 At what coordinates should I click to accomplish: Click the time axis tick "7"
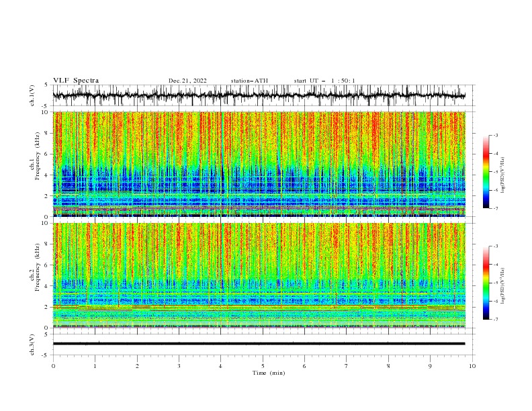pos(347,366)
